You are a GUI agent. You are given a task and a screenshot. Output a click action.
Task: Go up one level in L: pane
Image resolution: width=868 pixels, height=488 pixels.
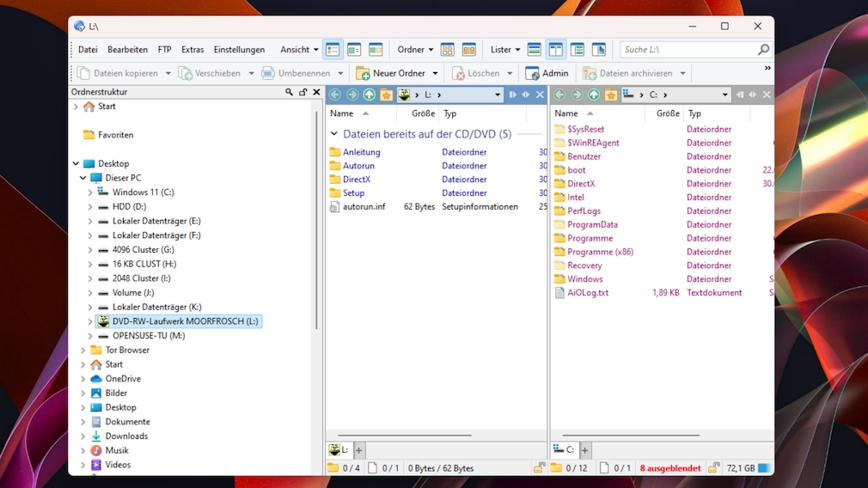[369, 95]
